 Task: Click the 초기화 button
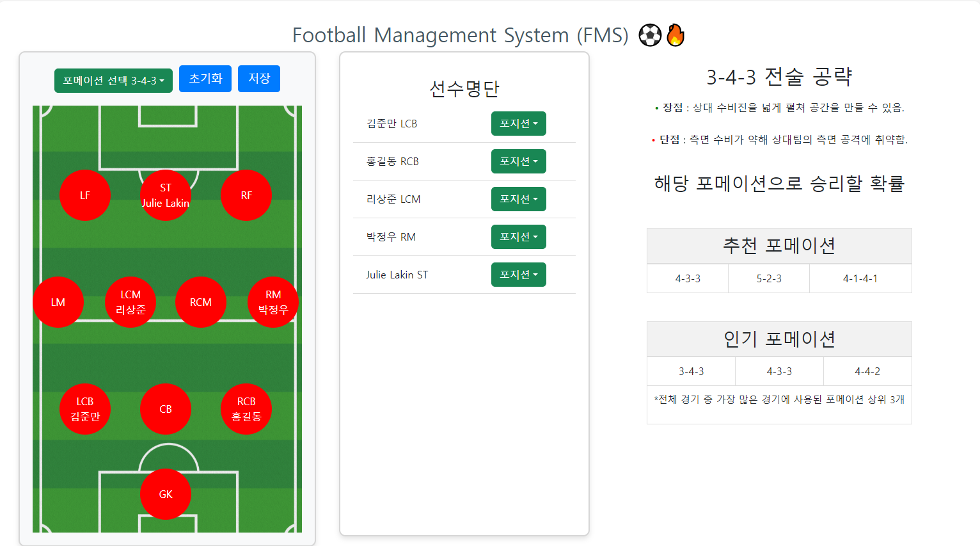tap(205, 78)
